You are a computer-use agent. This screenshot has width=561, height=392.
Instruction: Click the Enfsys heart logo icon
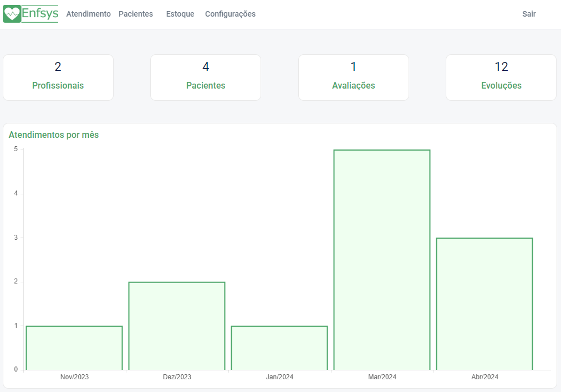click(12, 14)
